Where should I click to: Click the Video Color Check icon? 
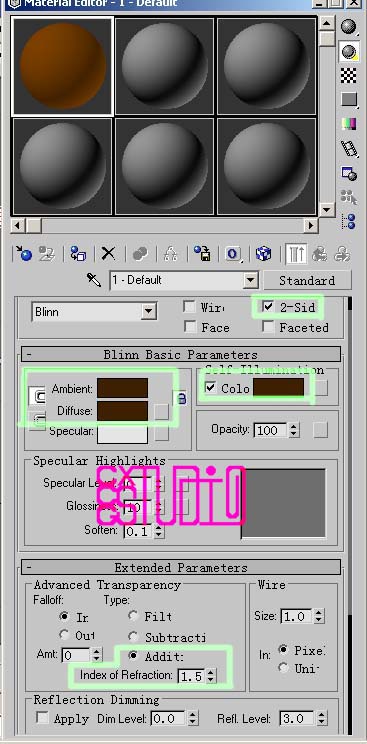pyautogui.click(x=349, y=124)
